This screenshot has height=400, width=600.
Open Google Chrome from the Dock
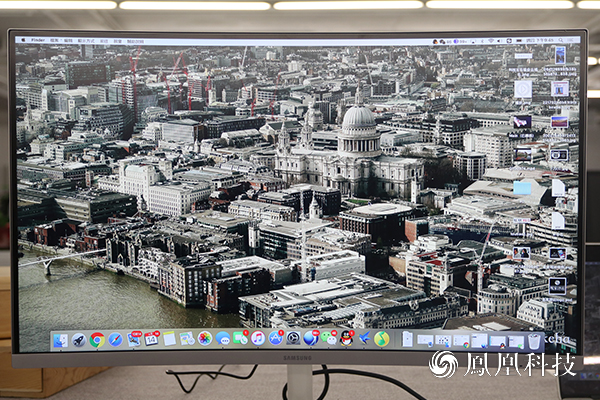[x=97, y=340]
